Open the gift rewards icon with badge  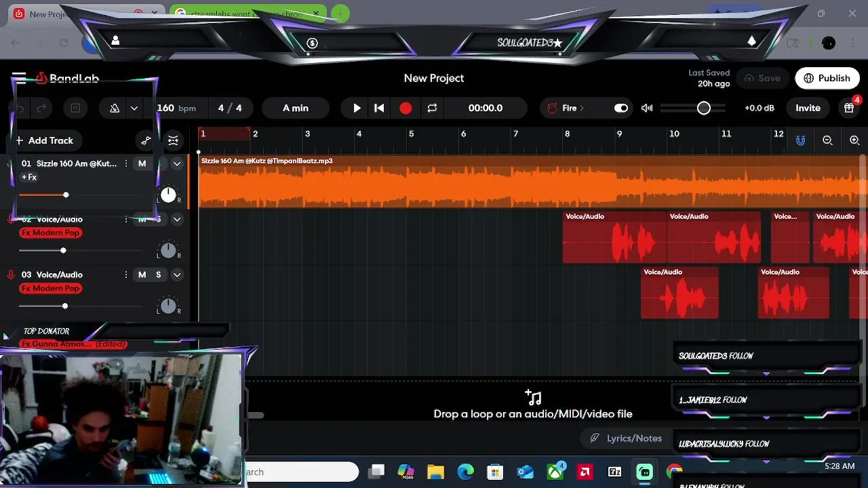tap(849, 108)
